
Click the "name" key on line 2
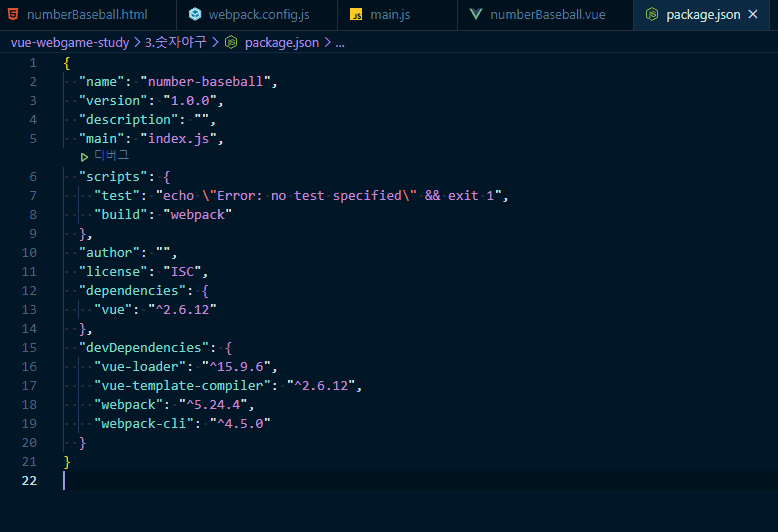102,82
